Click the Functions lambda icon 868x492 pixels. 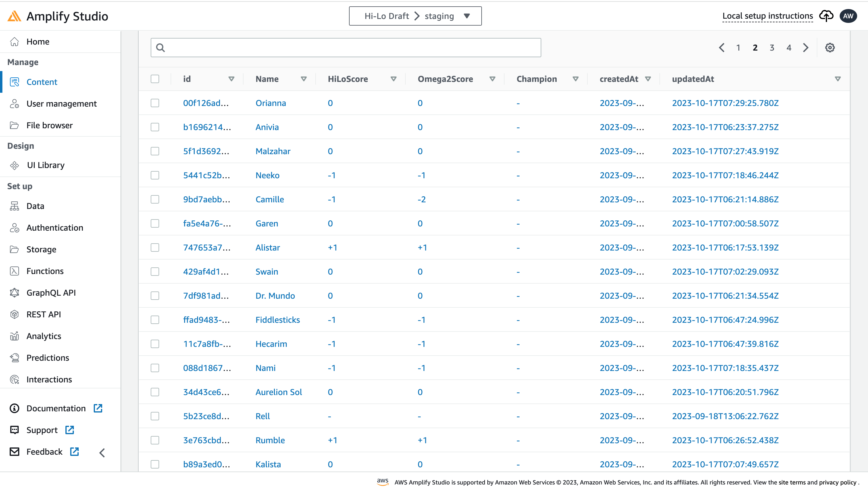pos(14,271)
